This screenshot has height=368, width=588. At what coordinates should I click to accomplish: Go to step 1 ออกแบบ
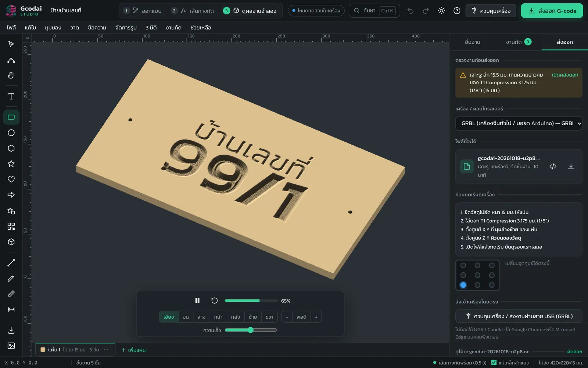pyautogui.click(x=143, y=11)
